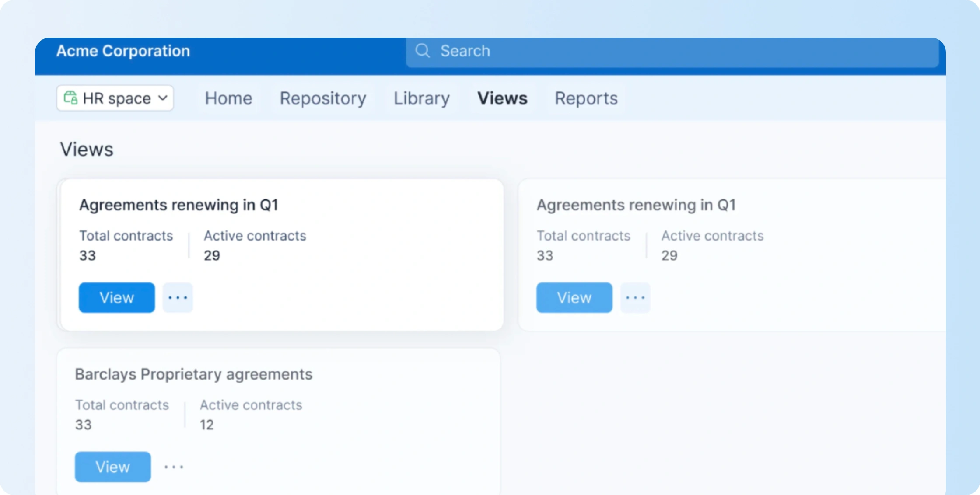Screen dimensions: 980x495
Task: Click the search magnifier icon
Action: coord(423,51)
